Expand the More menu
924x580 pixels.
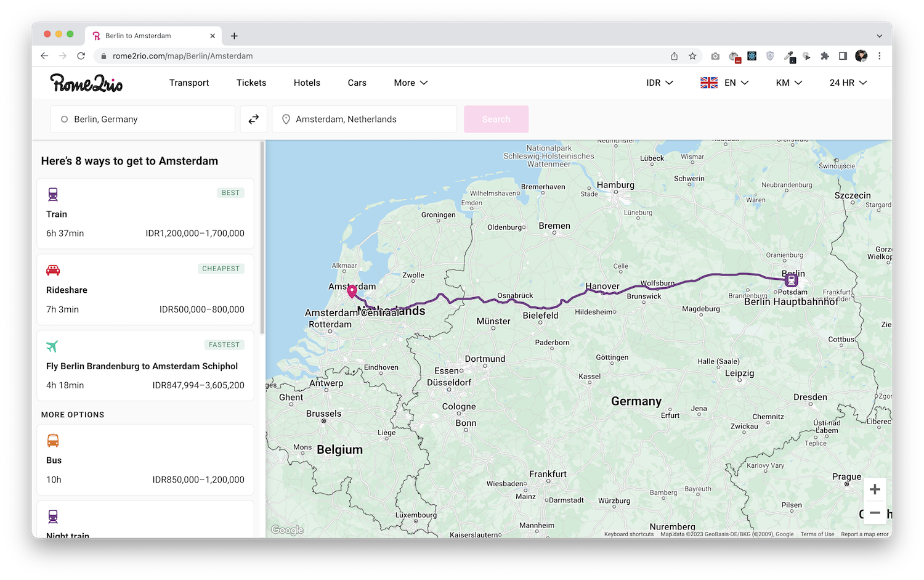click(411, 83)
